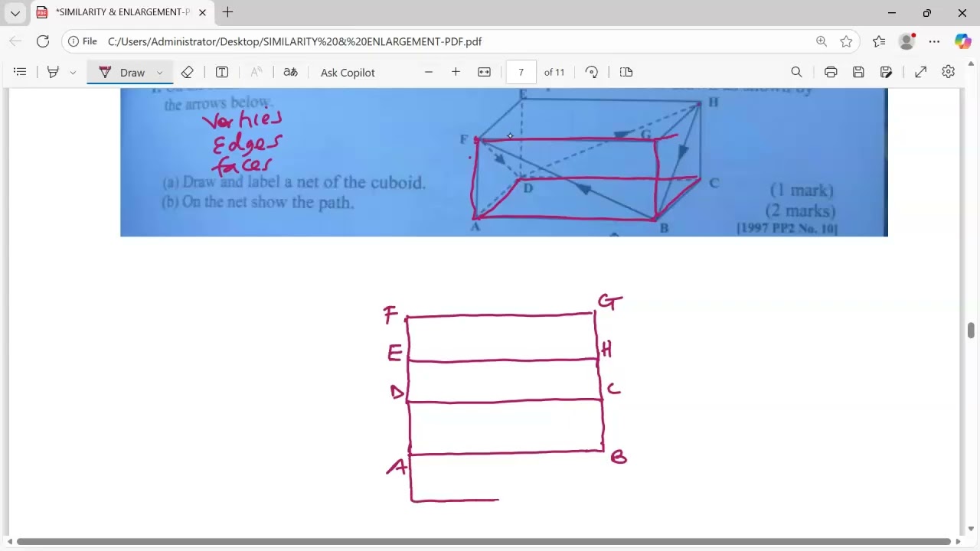Toggle the Draw tool
This screenshot has width=980, height=551.
tap(122, 72)
